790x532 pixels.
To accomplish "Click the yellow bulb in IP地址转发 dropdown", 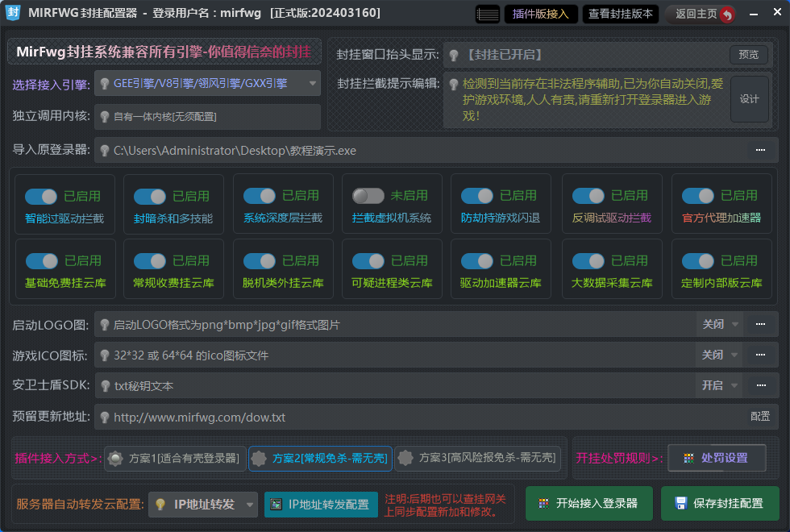I will pos(160,505).
